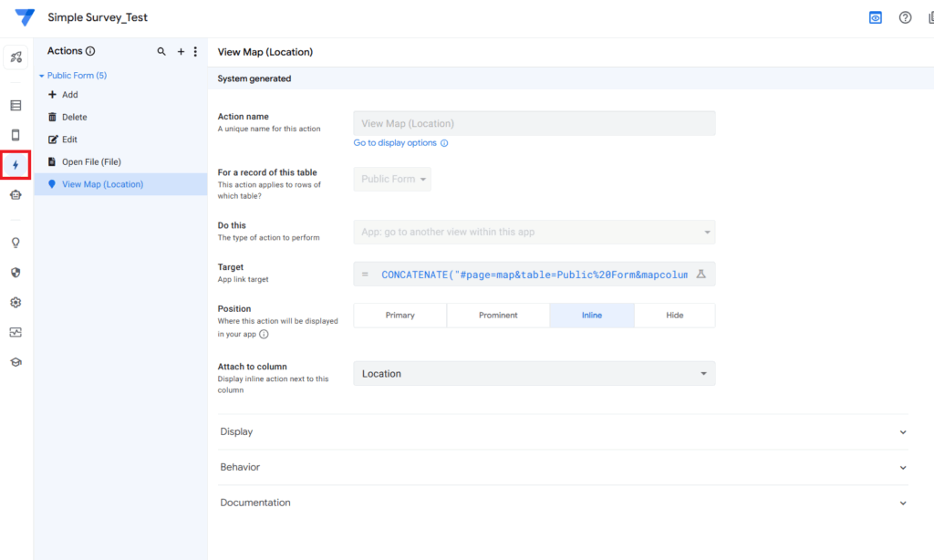
Task: Click the Target expression field
Action: click(x=529, y=275)
